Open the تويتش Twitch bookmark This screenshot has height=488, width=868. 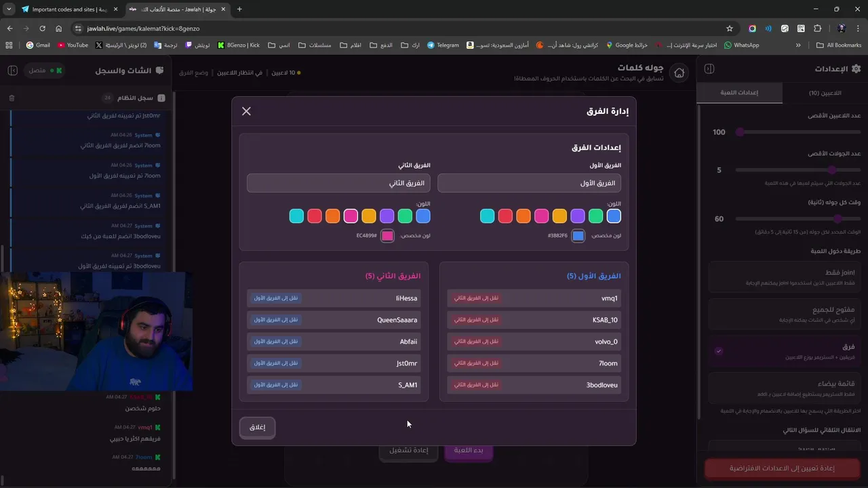197,45
